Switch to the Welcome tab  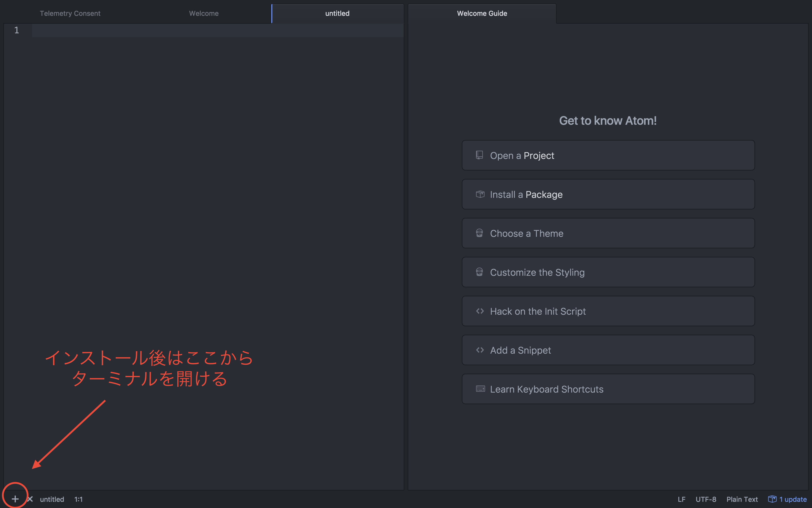[204, 14]
